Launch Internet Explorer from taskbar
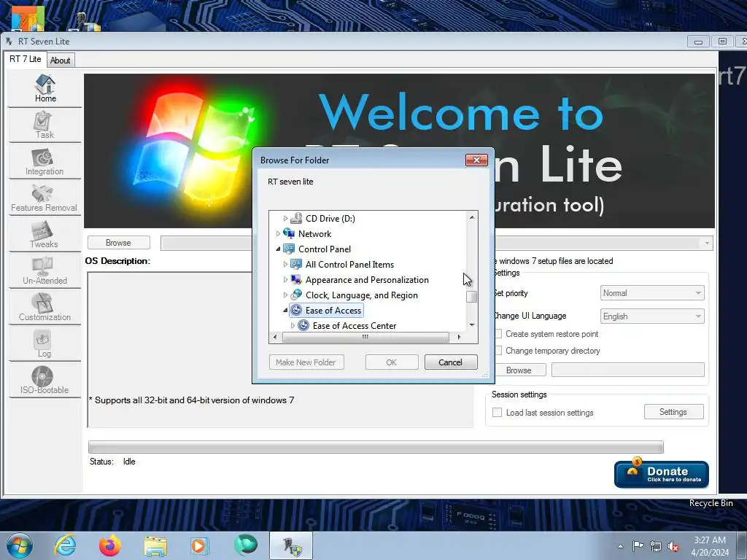 65,545
